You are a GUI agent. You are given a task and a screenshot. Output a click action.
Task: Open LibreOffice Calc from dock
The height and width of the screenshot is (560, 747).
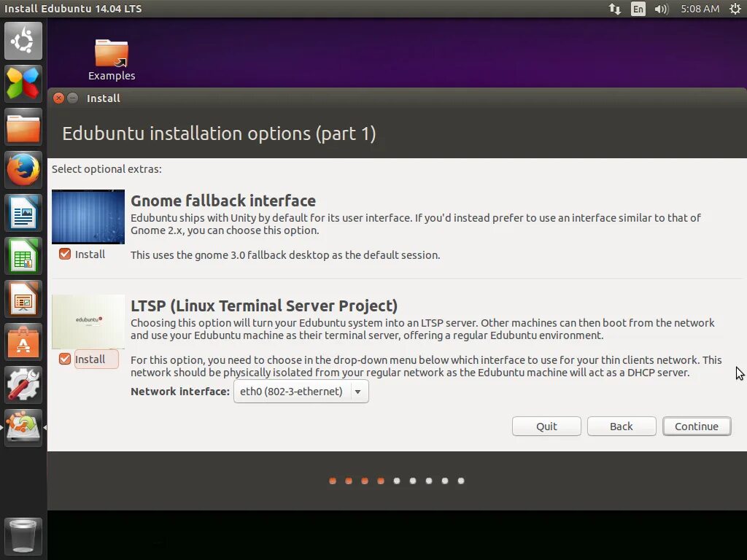(23, 256)
